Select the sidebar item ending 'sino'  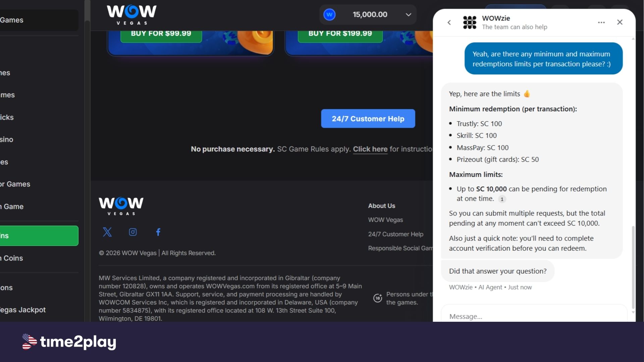39,139
